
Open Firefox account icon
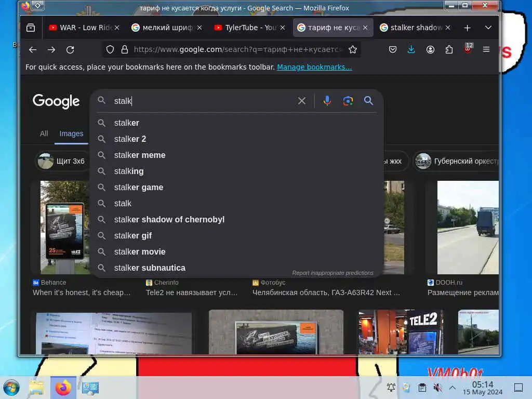[x=430, y=49]
